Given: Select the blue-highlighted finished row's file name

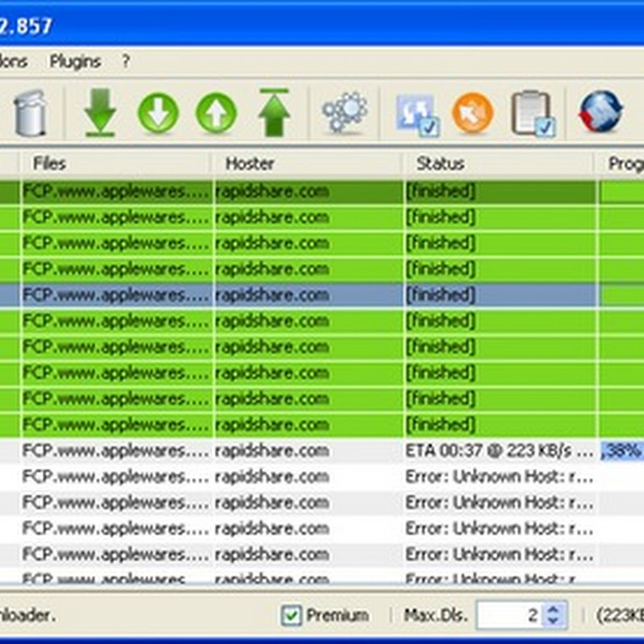Looking at the screenshot, I should (116, 295).
